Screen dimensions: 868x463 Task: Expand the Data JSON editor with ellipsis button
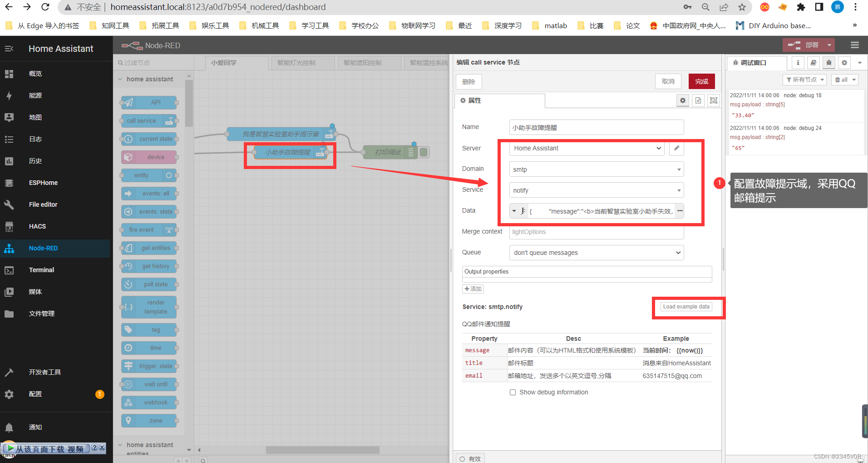tap(680, 211)
